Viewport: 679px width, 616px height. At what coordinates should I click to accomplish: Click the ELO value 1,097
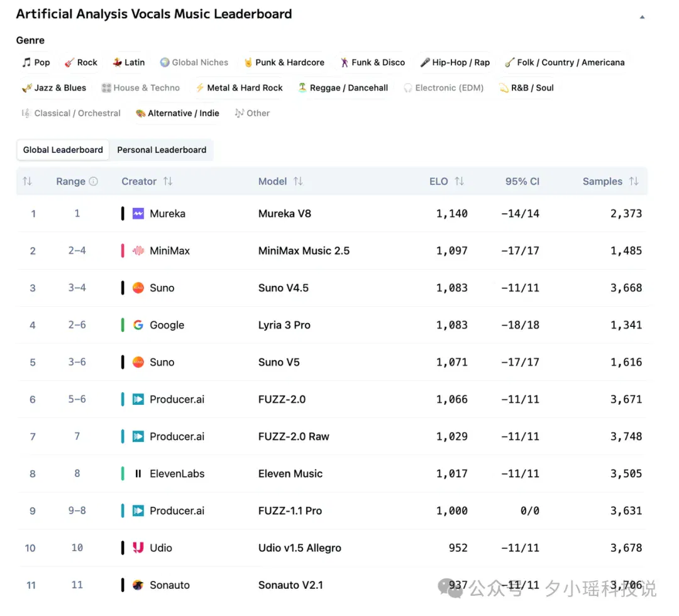click(x=451, y=251)
